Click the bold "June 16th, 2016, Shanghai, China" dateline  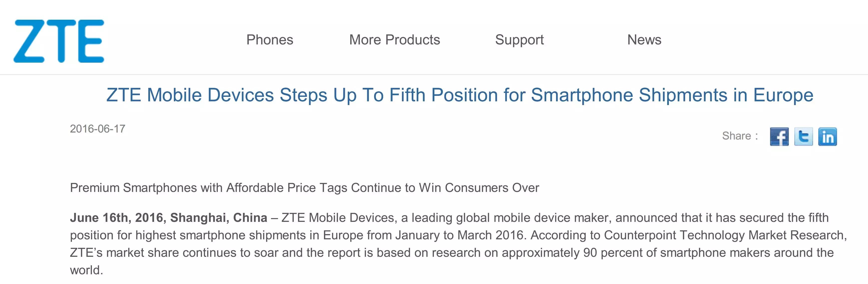[x=168, y=218]
